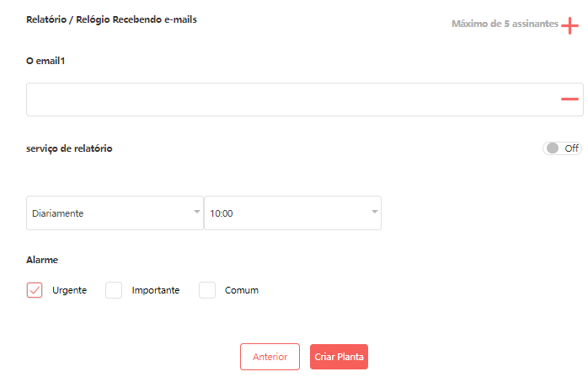Add a subscriber with the red plus icon

click(x=569, y=25)
